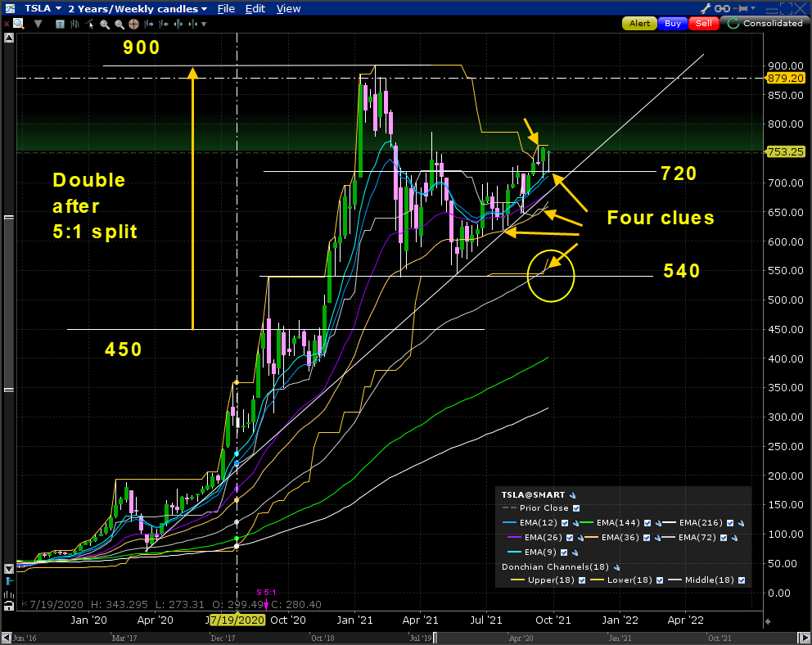Open EMA(144) settings wrench
Image resolution: width=812 pixels, height=645 pixels.
point(658,523)
